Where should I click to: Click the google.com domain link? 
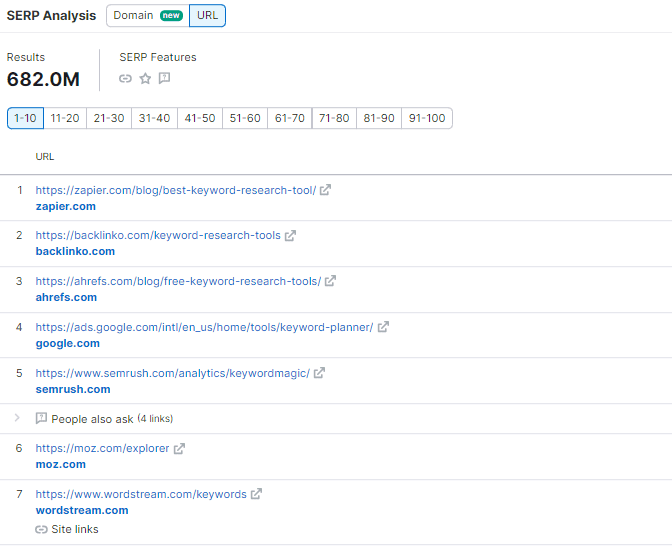click(68, 344)
